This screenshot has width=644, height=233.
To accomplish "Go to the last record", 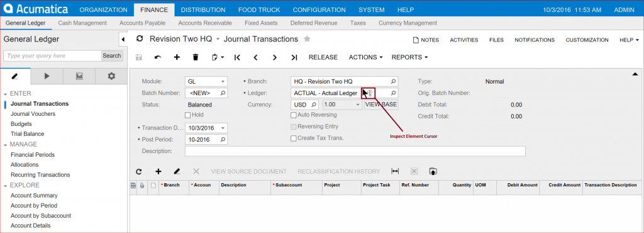I will (x=294, y=57).
